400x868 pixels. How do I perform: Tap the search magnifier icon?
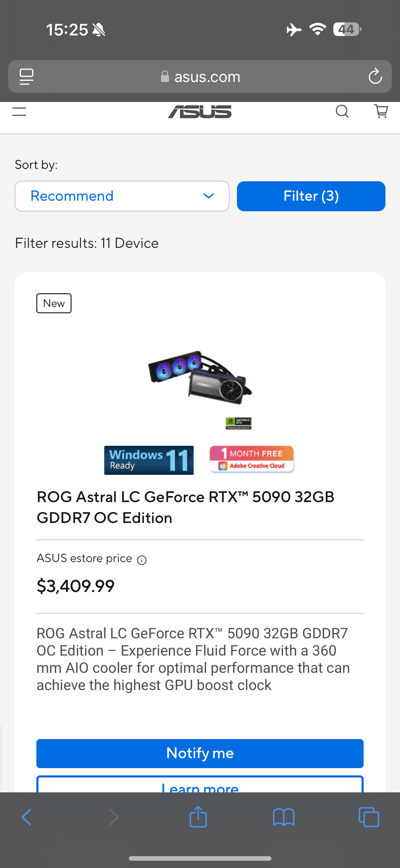[x=342, y=111]
